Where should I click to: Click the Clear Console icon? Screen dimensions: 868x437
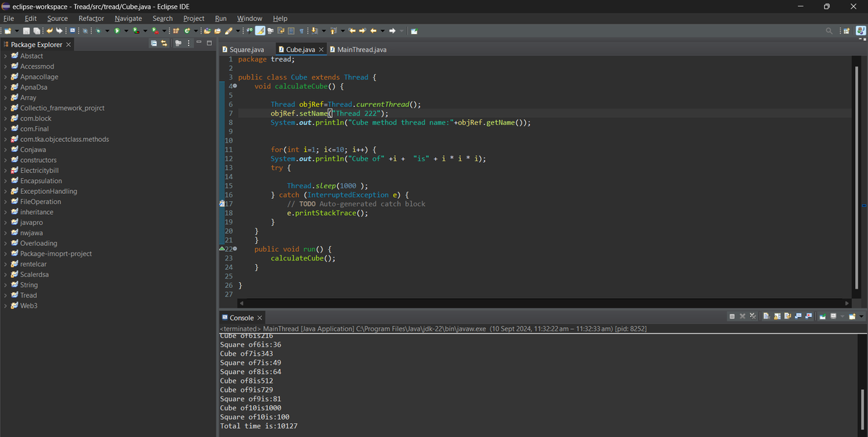[x=767, y=317]
